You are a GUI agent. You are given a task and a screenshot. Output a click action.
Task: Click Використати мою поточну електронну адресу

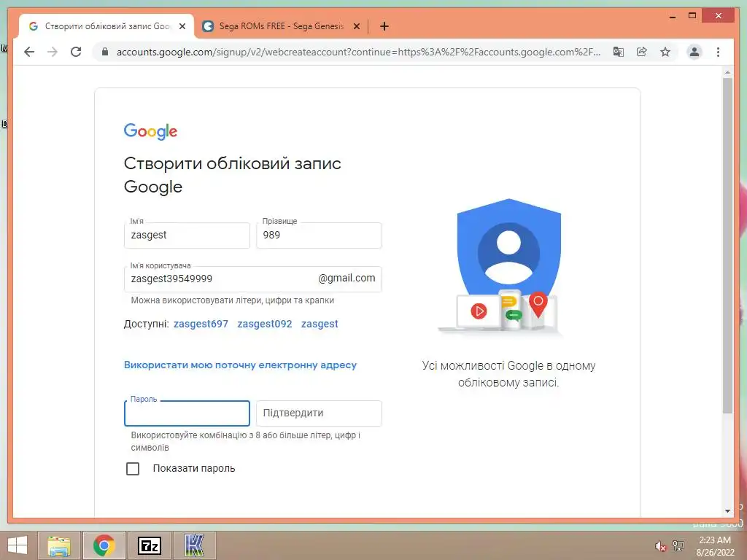tap(240, 365)
